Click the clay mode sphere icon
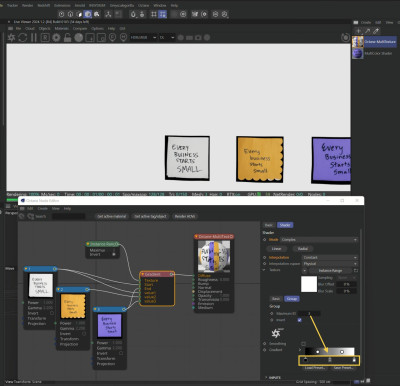This screenshot has width=400, height=386. 79,37
